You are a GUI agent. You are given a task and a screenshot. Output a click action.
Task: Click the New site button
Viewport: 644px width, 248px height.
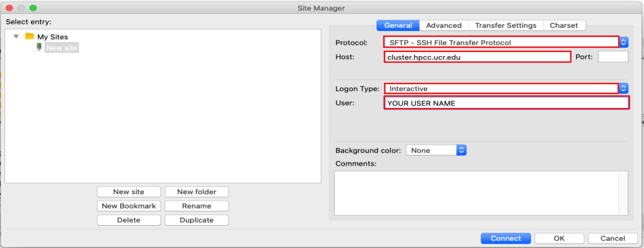(129, 192)
